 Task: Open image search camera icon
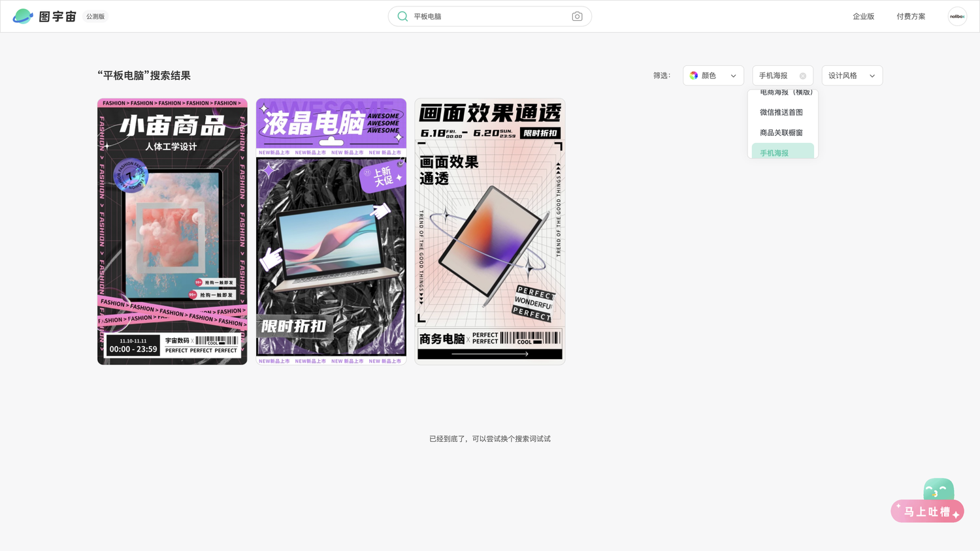(x=577, y=16)
